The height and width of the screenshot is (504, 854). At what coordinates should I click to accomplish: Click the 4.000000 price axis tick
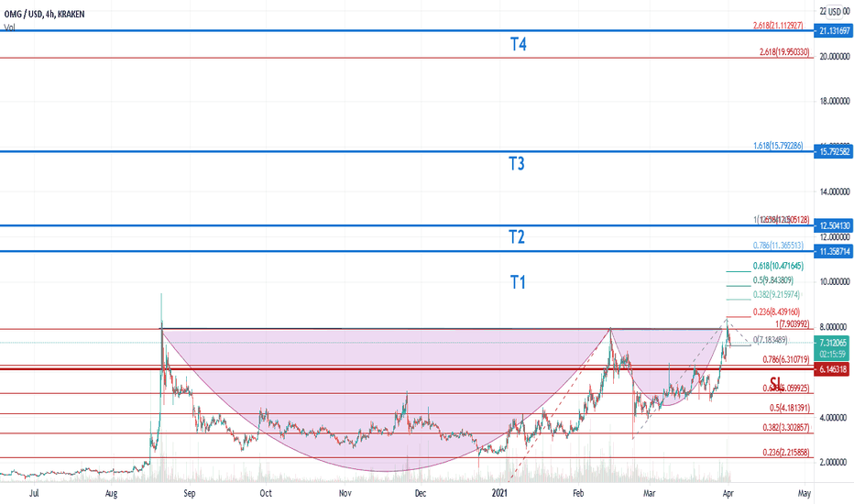click(833, 417)
